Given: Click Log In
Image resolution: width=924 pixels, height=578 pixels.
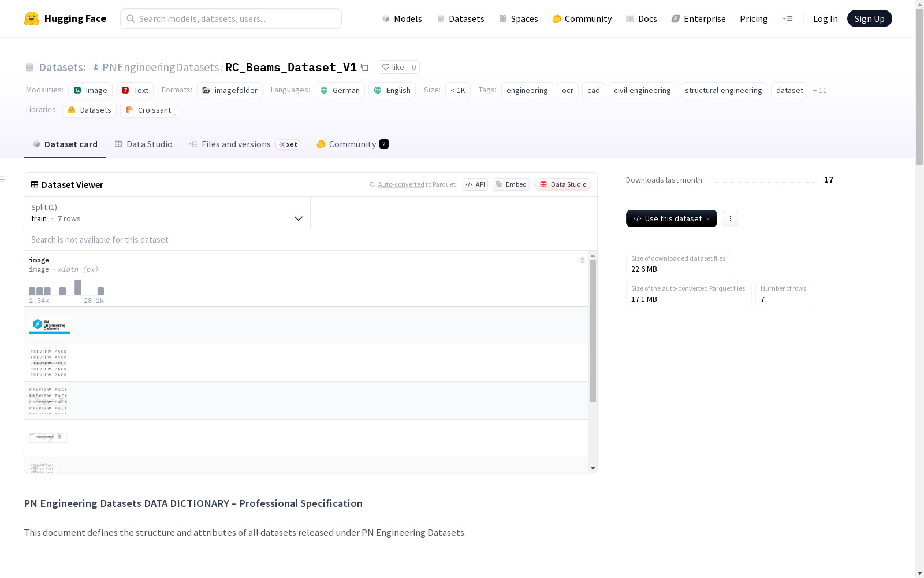Looking at the screenshot, I should pyautogui.click(x=825, y=18).
